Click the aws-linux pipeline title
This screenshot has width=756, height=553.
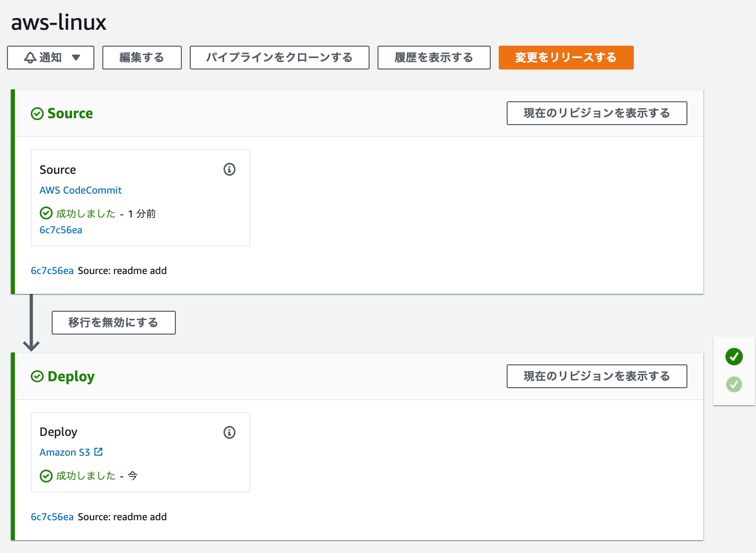pos(59,22)
